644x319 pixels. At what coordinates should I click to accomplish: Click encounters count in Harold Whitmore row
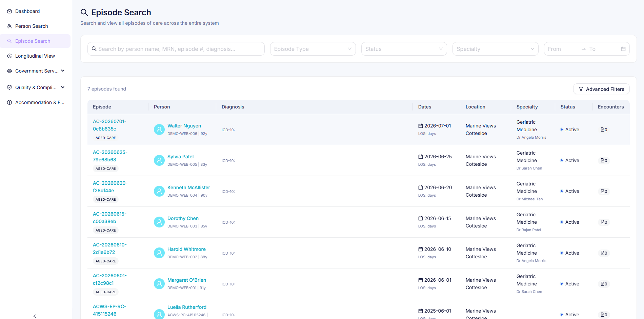pyautogui.click(x=604, y=253)
